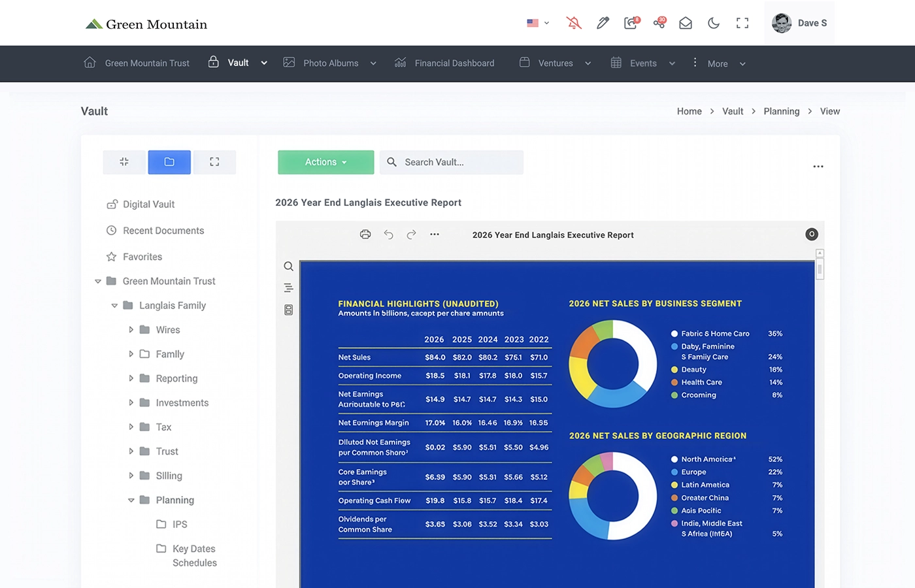Viewport: 915px width, 588px height.
Task: Click the chart icon beside Financial Dashboard
Action: tap(401, 63)
